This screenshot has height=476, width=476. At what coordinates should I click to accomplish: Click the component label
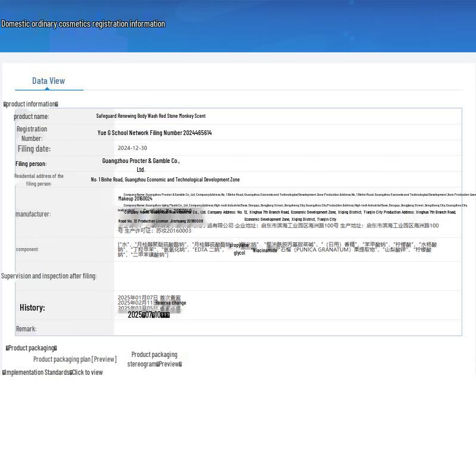click(27, 249)
